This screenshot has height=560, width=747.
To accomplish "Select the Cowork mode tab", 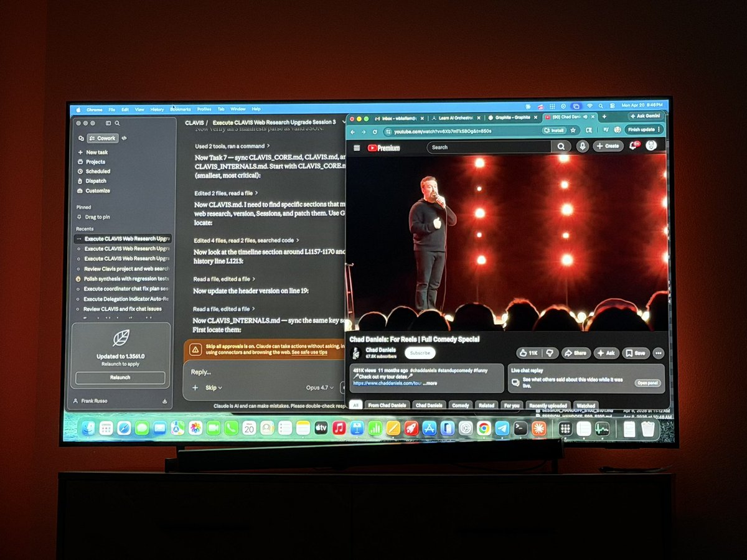I will 103,138.
